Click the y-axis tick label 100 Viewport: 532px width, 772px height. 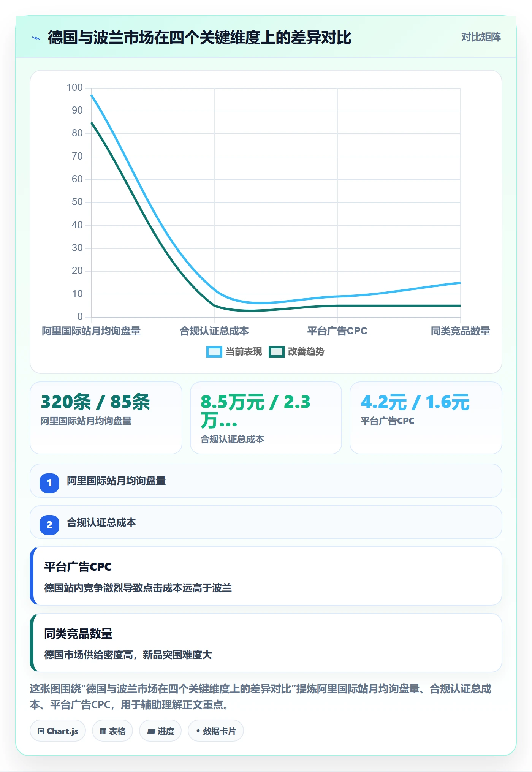tap(74, 88)
